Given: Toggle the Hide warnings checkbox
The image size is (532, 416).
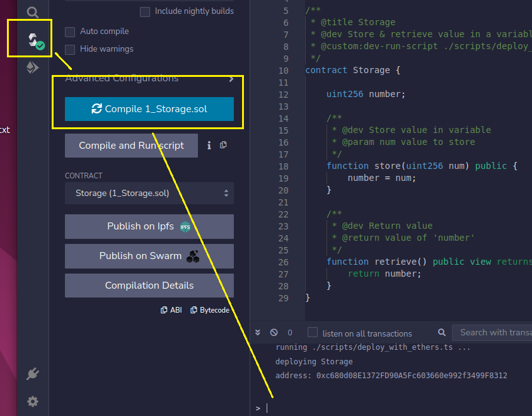Looking at the screenshot, I should tap(71, 49).
